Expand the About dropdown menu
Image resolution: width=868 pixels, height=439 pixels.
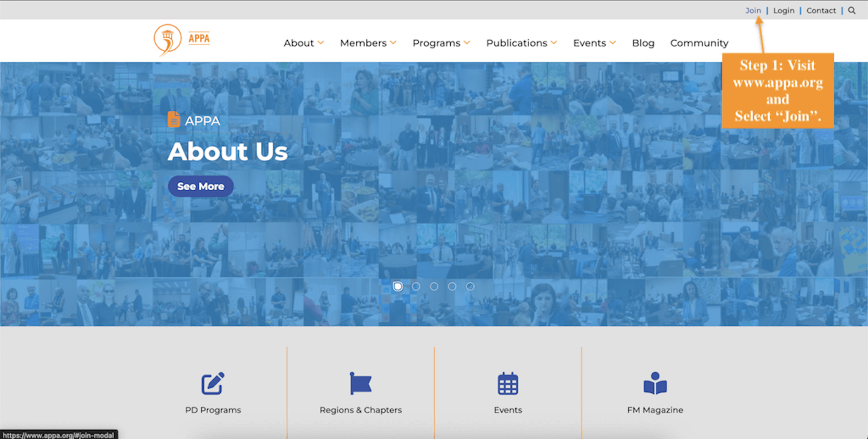303,43
